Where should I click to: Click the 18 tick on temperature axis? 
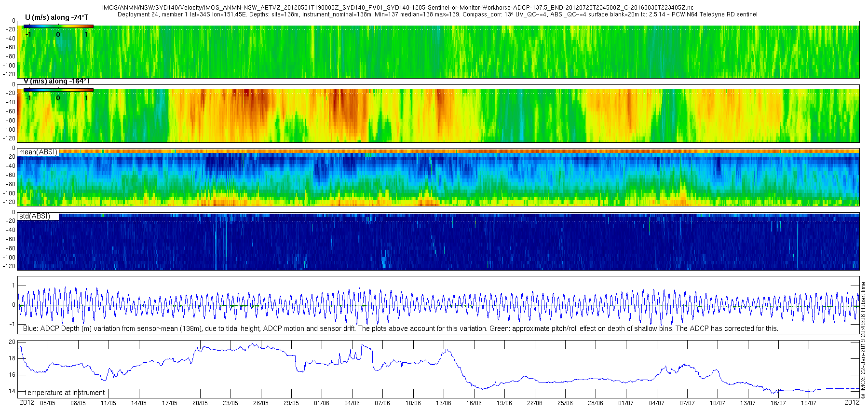tap(12, 358)
